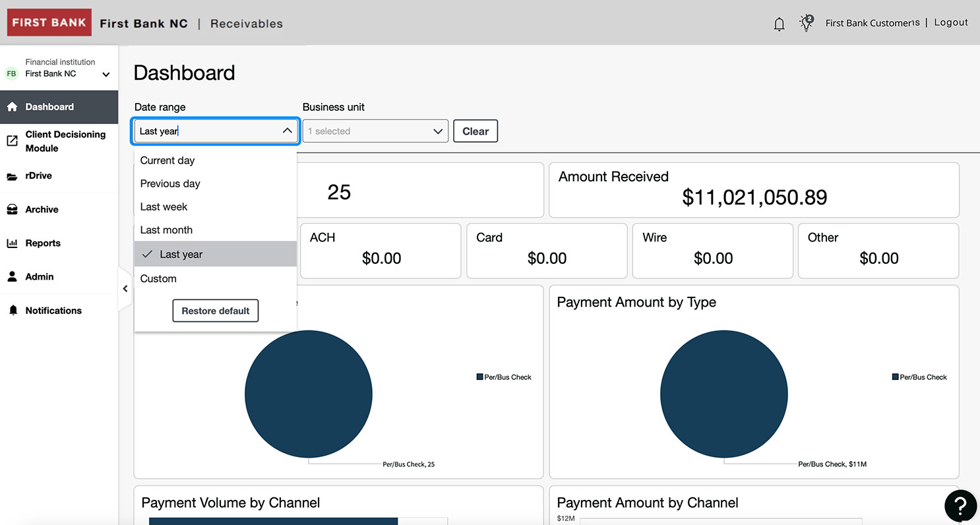Open the help question mark button
The height and width of the screenshot is (525, 980).
pos(960,506)
